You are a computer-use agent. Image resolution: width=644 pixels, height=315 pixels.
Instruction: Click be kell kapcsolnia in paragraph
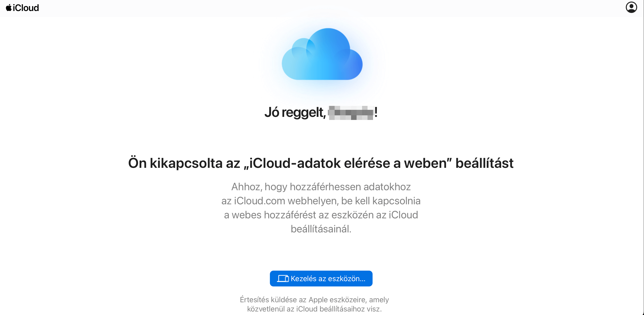point(381,201)
